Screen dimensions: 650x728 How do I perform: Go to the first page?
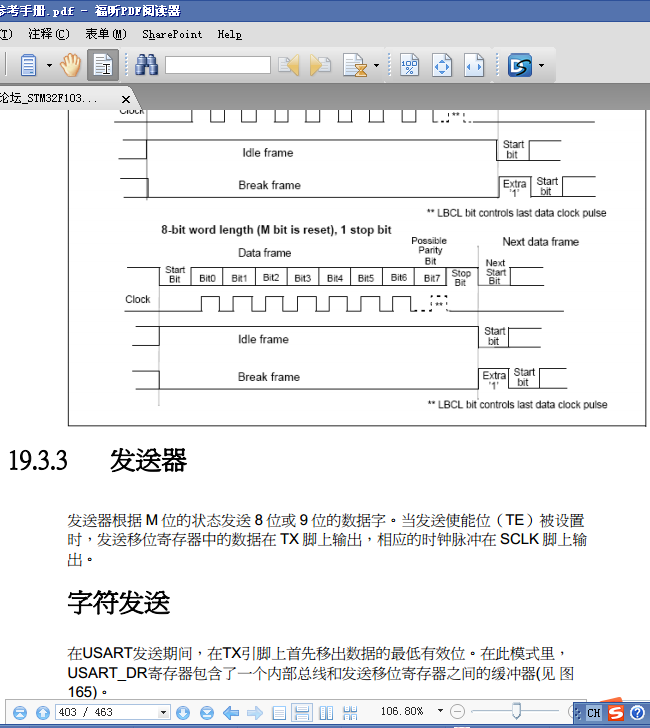tap(14, 712)
